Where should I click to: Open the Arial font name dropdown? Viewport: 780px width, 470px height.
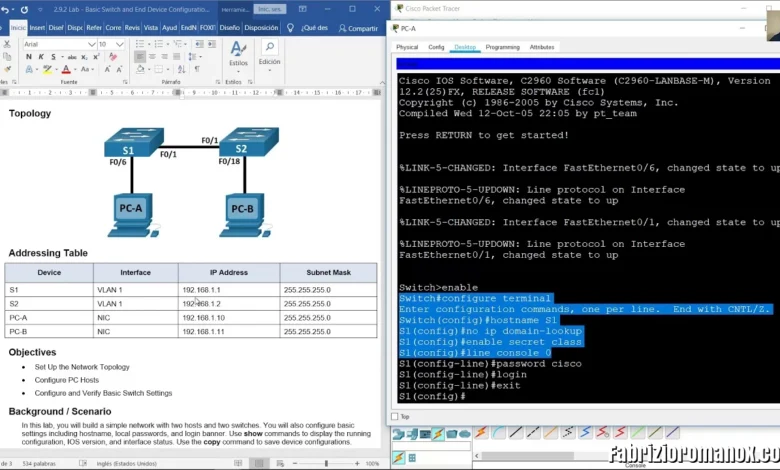tap(90, 44)
